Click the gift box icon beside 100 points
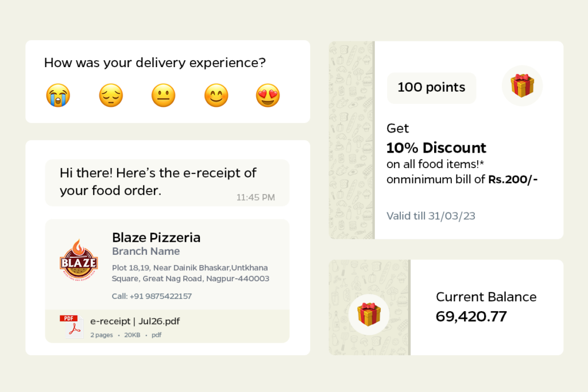The height and width of the screenshot is (392, 588). pyautogui.click(x=522, y=86)
